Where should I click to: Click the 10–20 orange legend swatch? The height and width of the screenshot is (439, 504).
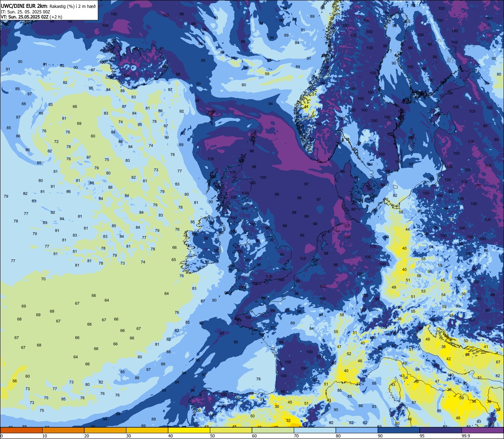click(63, 430)
